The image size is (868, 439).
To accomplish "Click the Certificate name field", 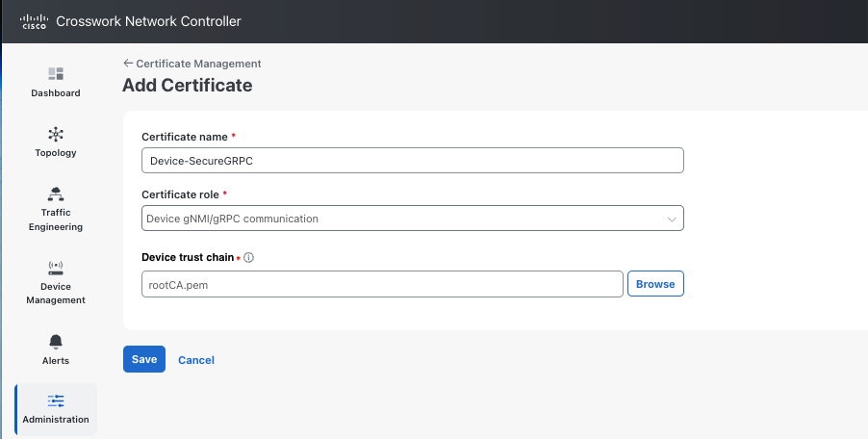I will [413, 161].
